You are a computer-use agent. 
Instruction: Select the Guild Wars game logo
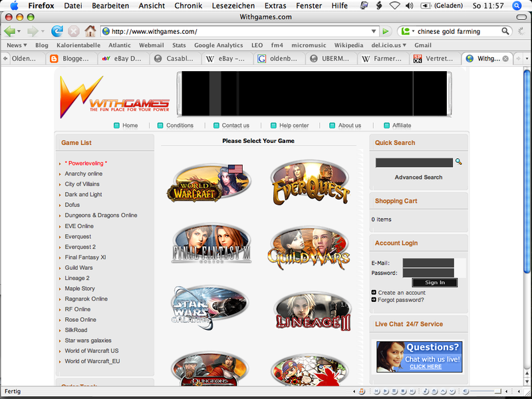(x=309, y=247)
